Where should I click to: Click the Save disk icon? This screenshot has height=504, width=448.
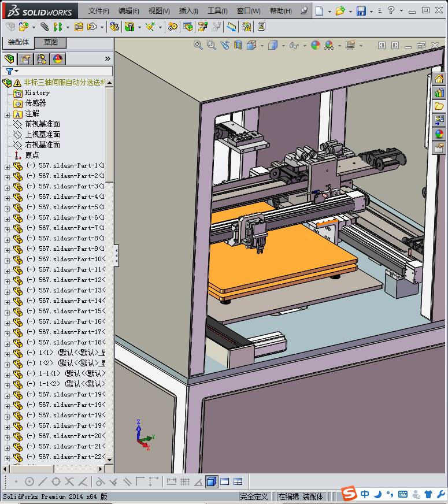click(361, 11)
